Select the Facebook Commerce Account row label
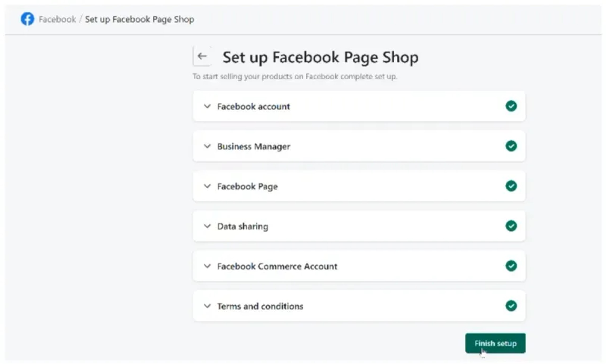 point(277,266)
